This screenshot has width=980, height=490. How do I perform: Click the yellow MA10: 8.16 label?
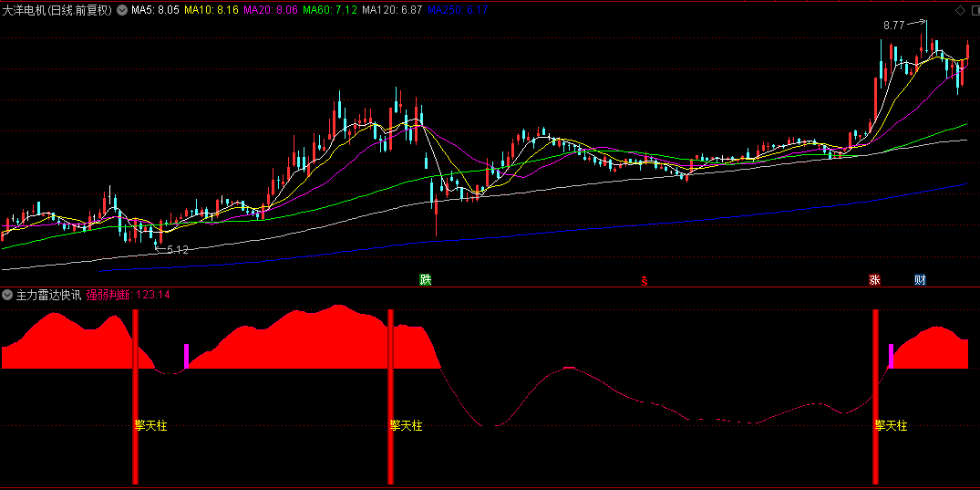click(211, 10)
